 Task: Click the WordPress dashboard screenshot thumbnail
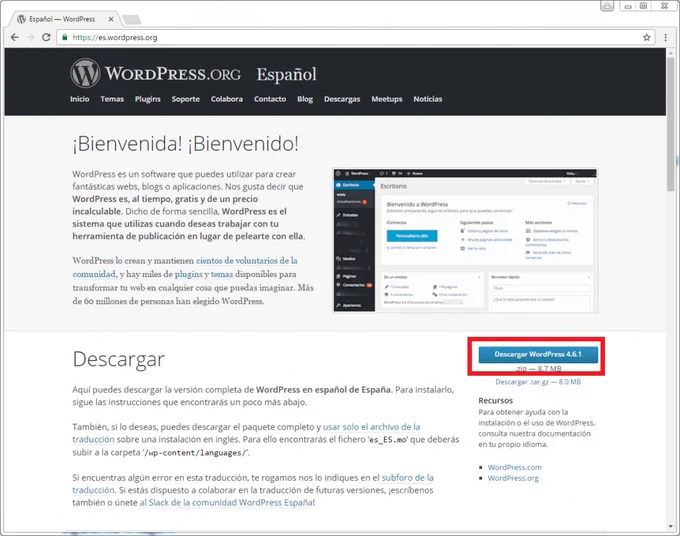click(465, 240)
